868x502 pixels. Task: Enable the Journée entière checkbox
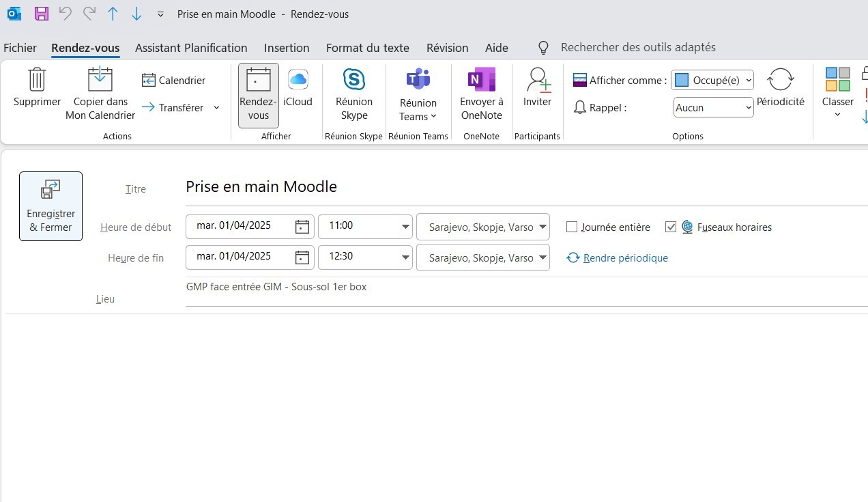click(572, 227)
